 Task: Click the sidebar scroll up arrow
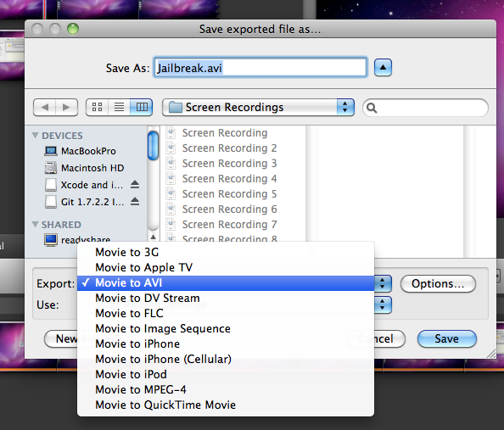[x=154, y=237]
